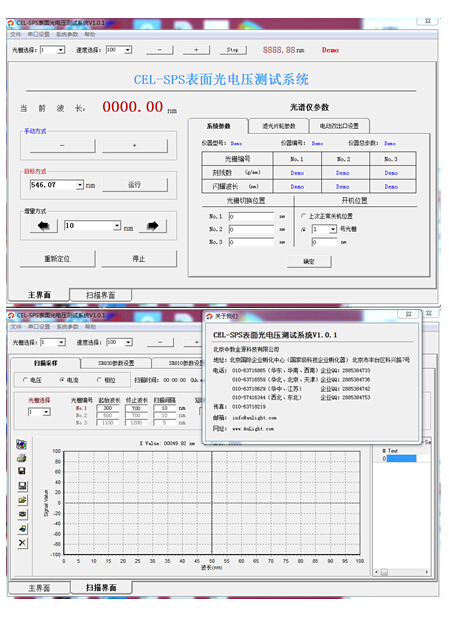Click the left arrow in 增量方式 group
Screen dimensions: 449x618
coord(44,226)
